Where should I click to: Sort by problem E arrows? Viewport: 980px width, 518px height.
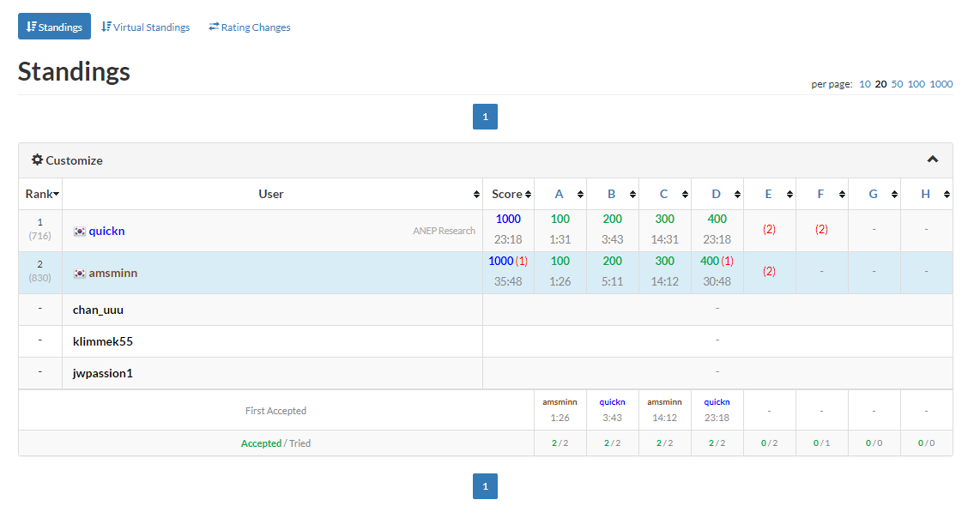790,195
